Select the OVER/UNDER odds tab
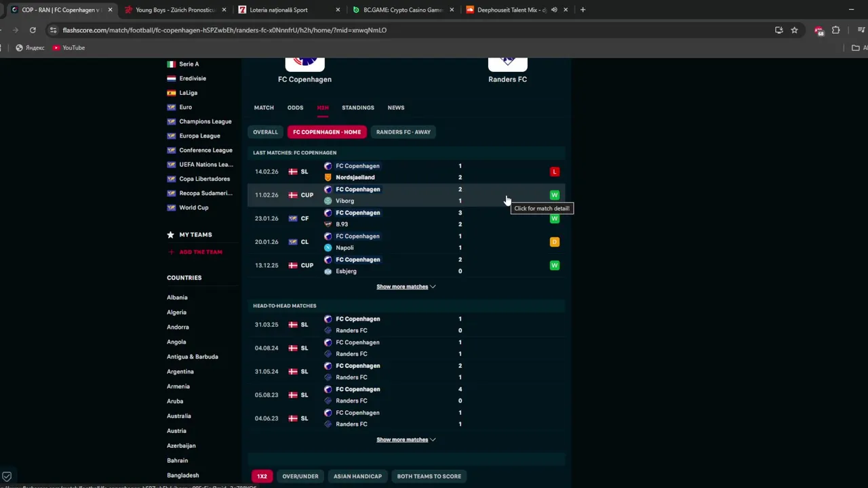This screenshot has width=868, height=488. pyautogui.click(x=300, y=476)
